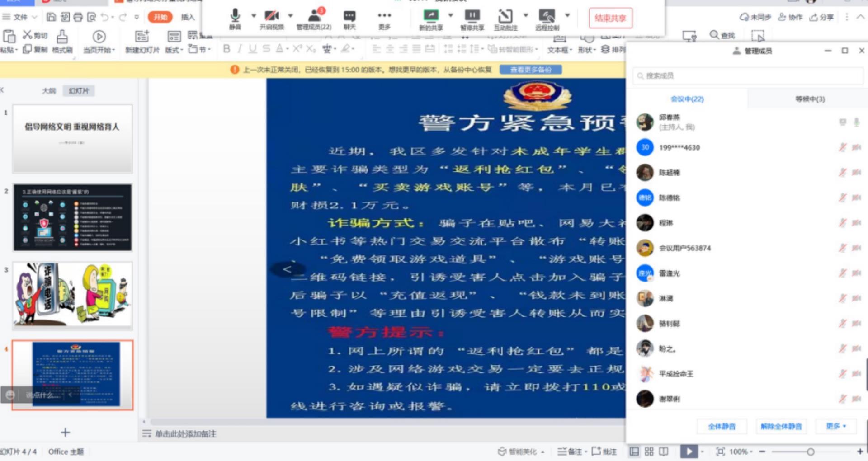
Task: Select the interactive annotation (互动批注) tool
Action: 505,19
